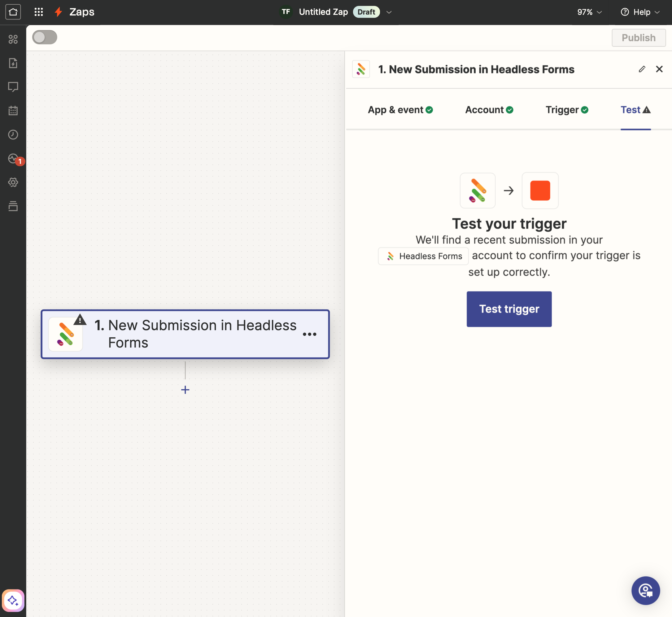
Task: Click the orange square placeholder app icon
Action: (x=540, y=190)
